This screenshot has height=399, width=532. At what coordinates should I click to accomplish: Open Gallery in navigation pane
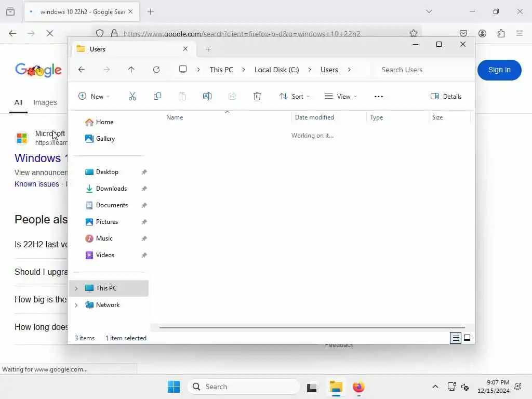pos(105,139)
